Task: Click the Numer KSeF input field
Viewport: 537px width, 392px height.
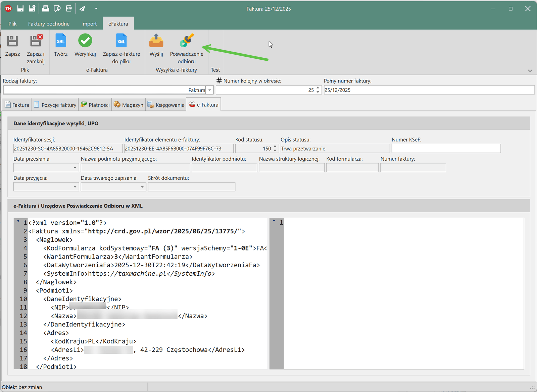Action: coord(446,149)
